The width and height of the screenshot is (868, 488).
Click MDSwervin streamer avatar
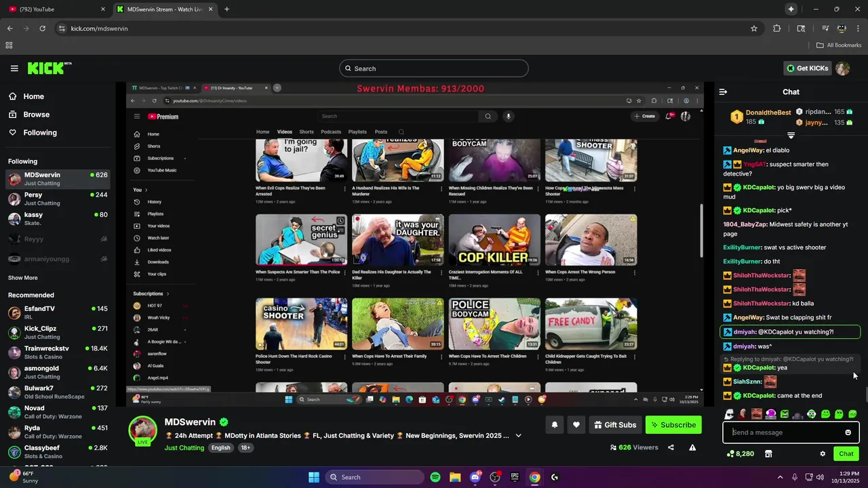[x=143, y=431]
